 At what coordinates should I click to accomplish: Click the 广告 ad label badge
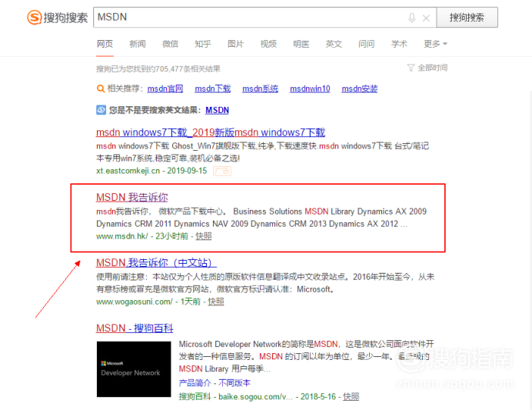pyautogui.click(x=222, y=171)
